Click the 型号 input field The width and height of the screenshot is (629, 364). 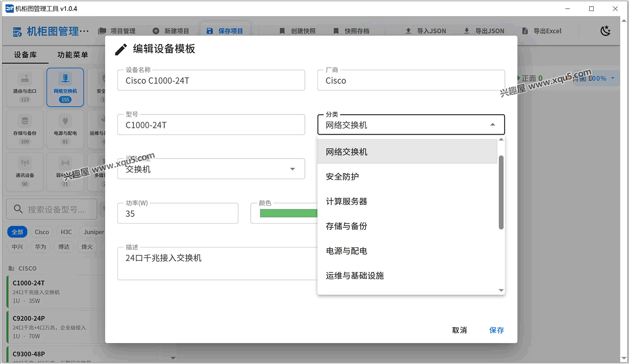click(211, 125)
